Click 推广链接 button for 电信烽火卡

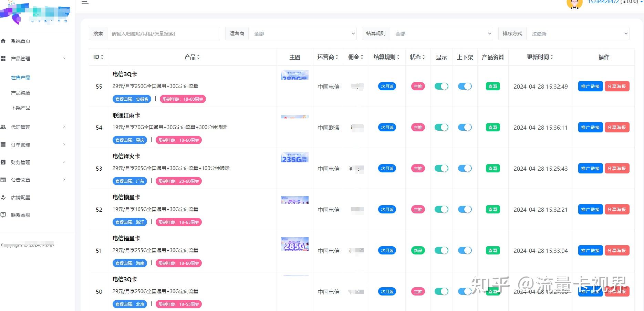tap(590, 168)
